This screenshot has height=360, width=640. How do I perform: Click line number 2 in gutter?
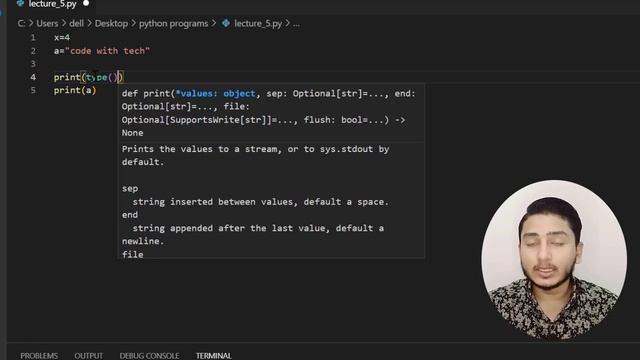pos(33,51)
